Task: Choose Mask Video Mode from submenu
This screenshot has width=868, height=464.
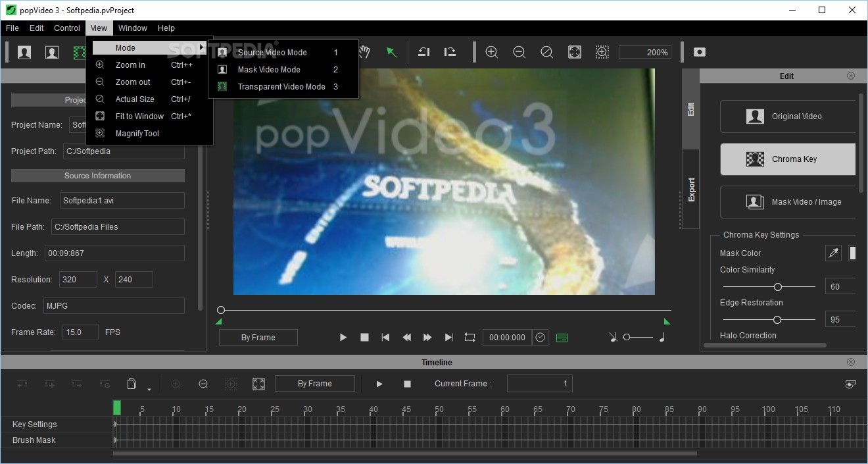Action: click(x=283, y=70)
